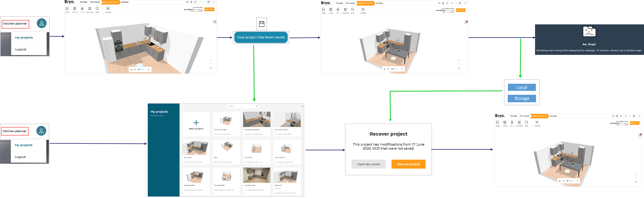Click the Recover project button
644x198 pixels.
(x=408, y=164)
